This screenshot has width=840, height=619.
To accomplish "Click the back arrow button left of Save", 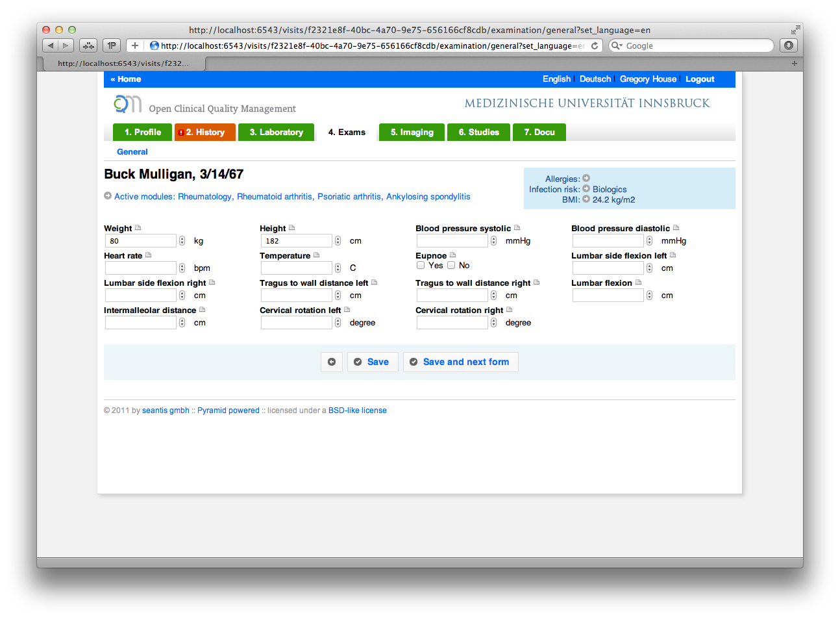I will click(332, 362).
